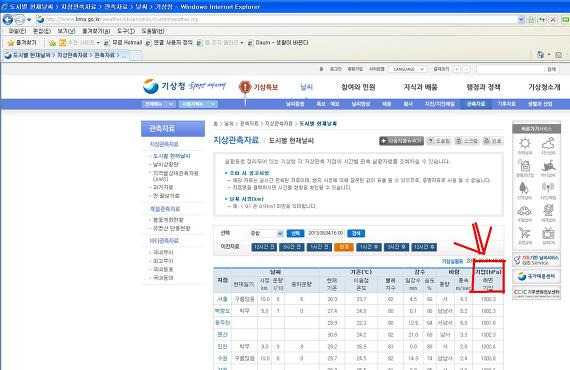Click the 12시간 후 button
Screen dimensions: 570x370
pos(424,247)
